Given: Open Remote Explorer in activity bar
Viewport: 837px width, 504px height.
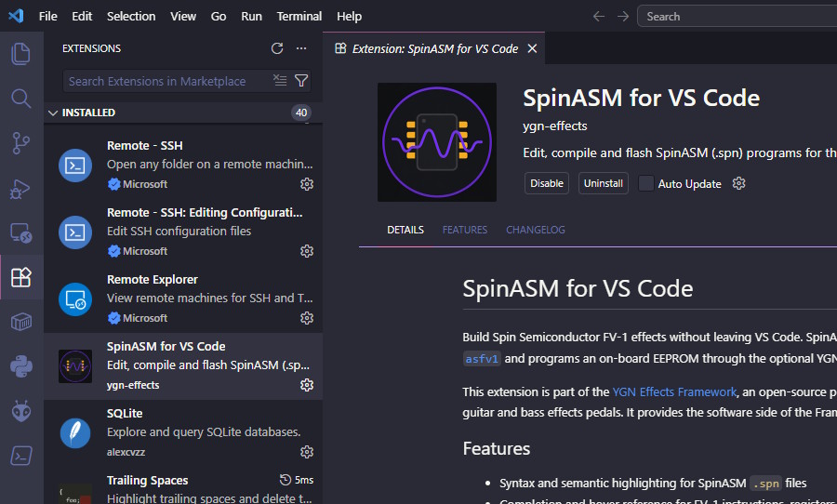Looking at the screenshot, I should coord(20,232).
